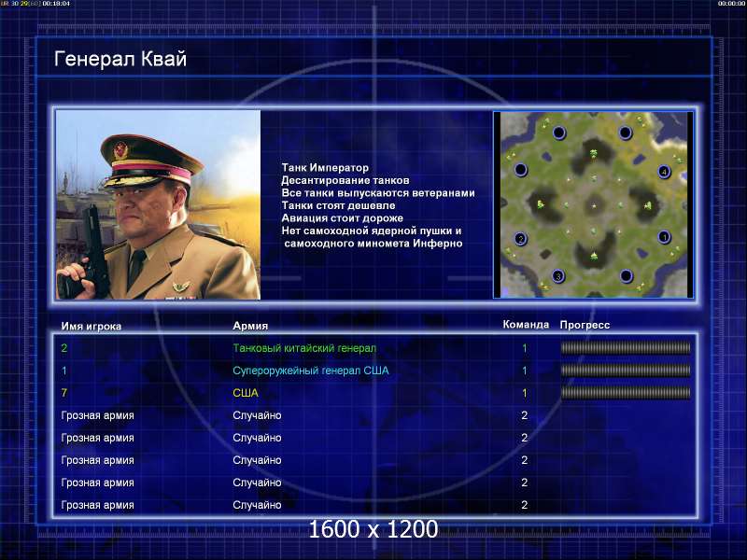Viewport: 747px width, 560px height.
Task: Click the line 'Танки стоят дешевле'
Action: (x=338, y=205)
